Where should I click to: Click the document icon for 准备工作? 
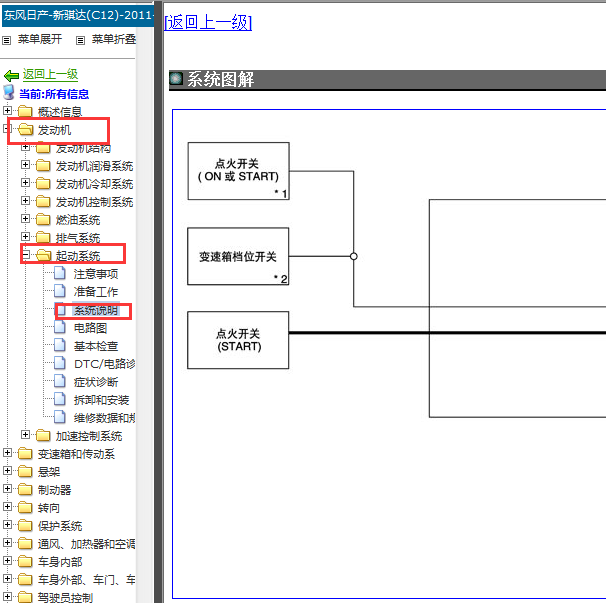click(60, 291)
